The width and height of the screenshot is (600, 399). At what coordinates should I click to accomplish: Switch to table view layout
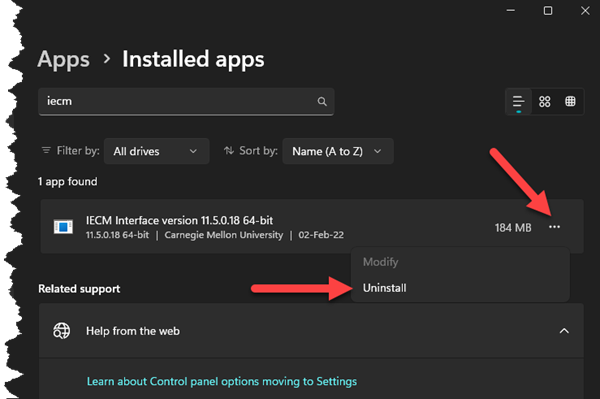click(x=570, y=102)
